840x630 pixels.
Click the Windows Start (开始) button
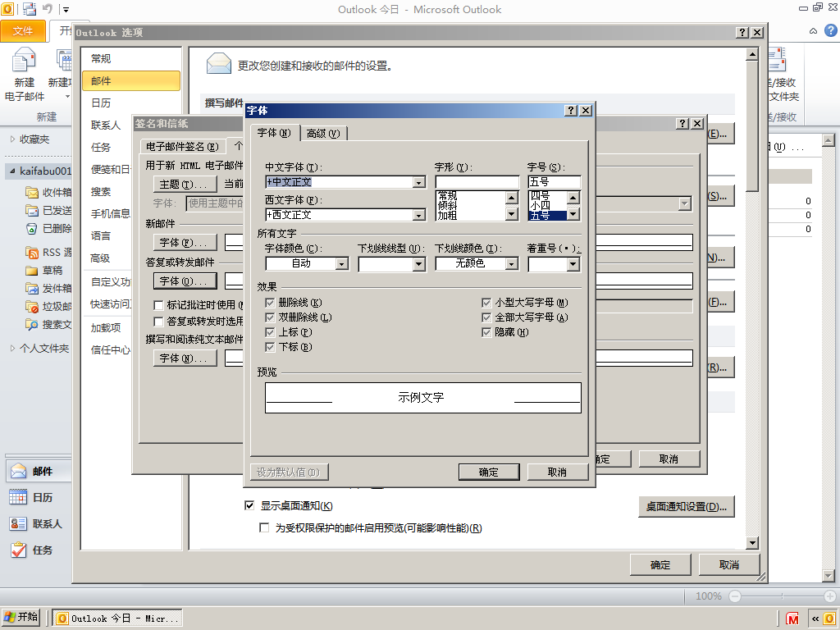(x=21, y=617)
